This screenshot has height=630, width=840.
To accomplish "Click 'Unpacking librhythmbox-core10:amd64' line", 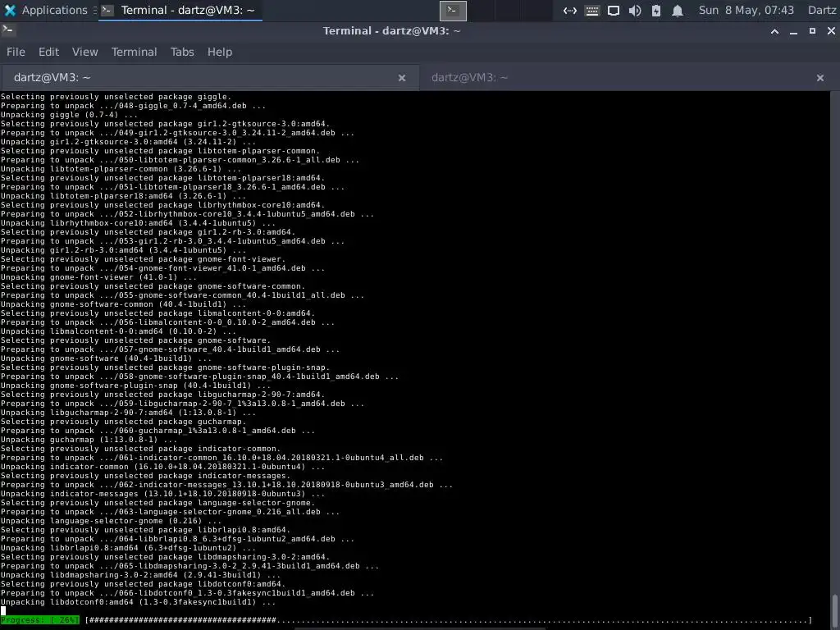I will click(138, 223).
